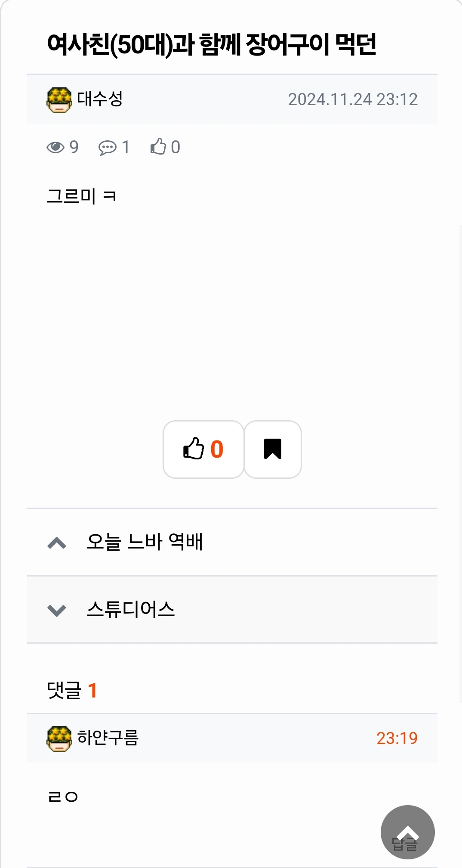Click the post date 2024.11.24 23:12
Screen dimensions: 462x868
pos(353,99)
